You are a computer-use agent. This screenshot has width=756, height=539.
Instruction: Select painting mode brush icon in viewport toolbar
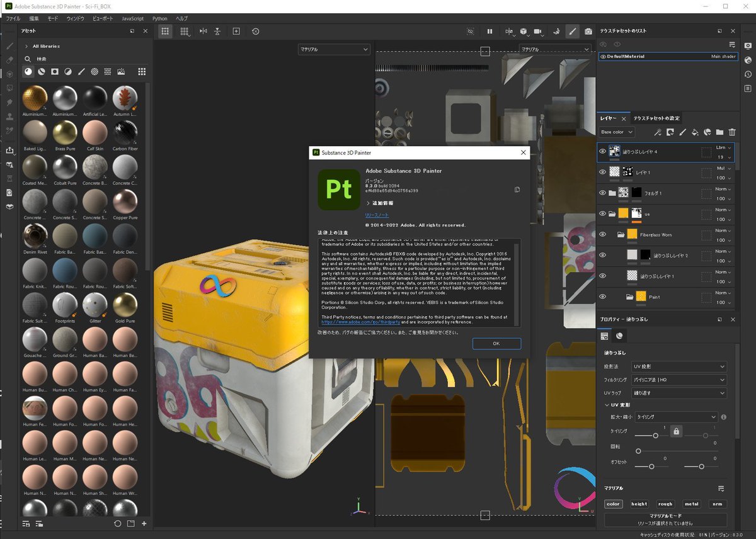point(572,31)
